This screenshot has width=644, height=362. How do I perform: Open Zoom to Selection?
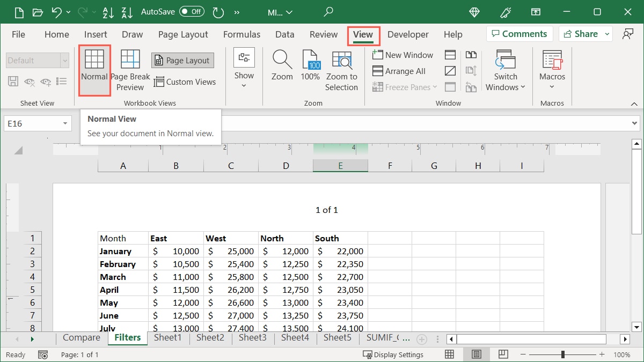pyautogui.click(x=342, y=70)
